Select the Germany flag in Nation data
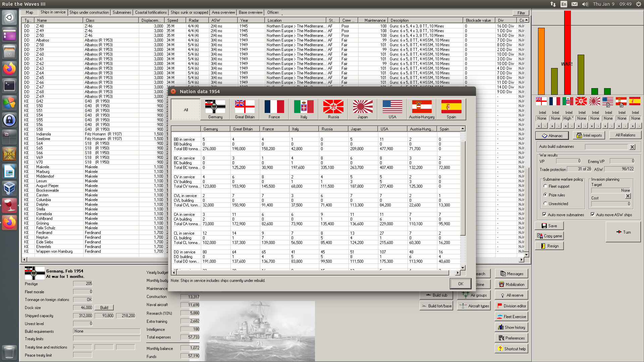This screenshot has width=644, height=362. [215, 109]
